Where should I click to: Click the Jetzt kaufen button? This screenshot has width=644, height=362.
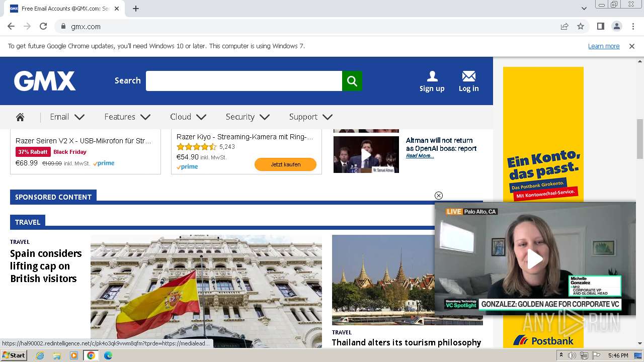point(285,164)
